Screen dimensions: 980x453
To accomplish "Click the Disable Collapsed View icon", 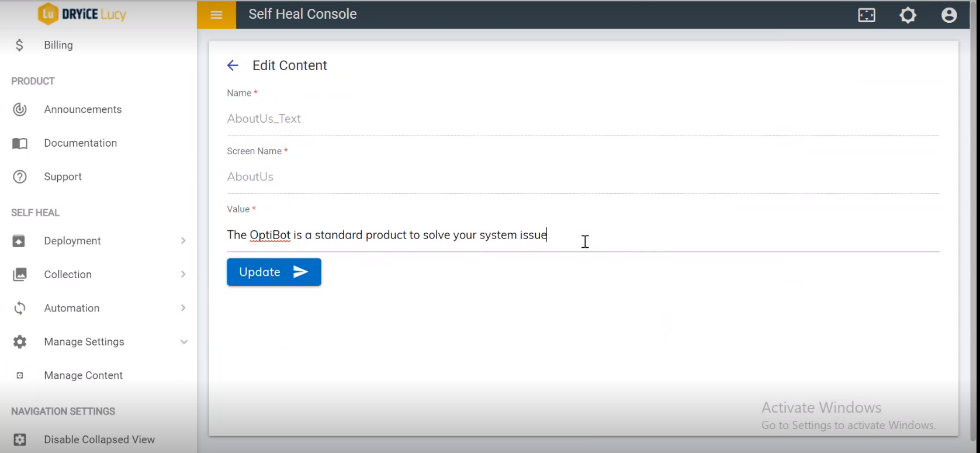I will click(20, 440).
